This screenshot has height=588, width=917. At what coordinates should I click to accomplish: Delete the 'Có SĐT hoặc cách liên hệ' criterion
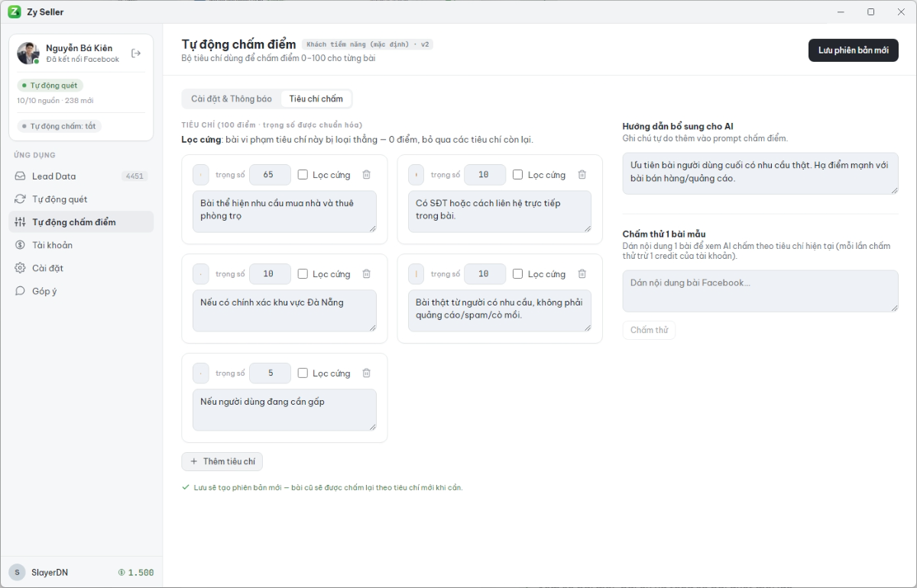pyautogui.click(x=582, y=175)
